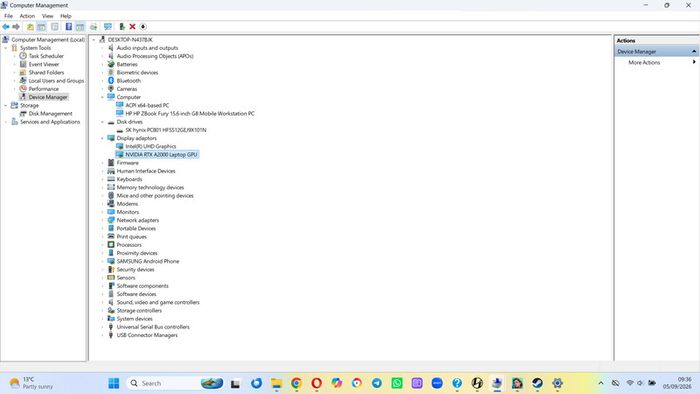Screen dimensions: 700x394
Task: Collapse the DESKTOP root node
Action: (x=94, y=40)
